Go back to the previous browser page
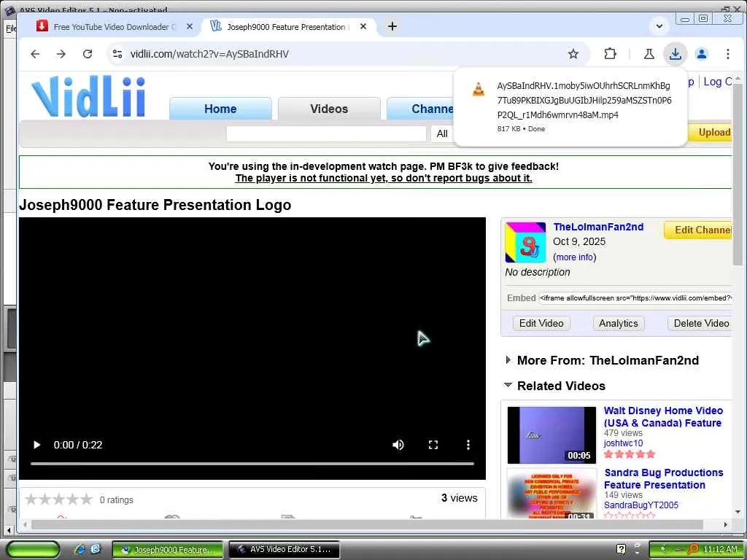Screen dimensions: 747x560 click(x=35, y=54)
